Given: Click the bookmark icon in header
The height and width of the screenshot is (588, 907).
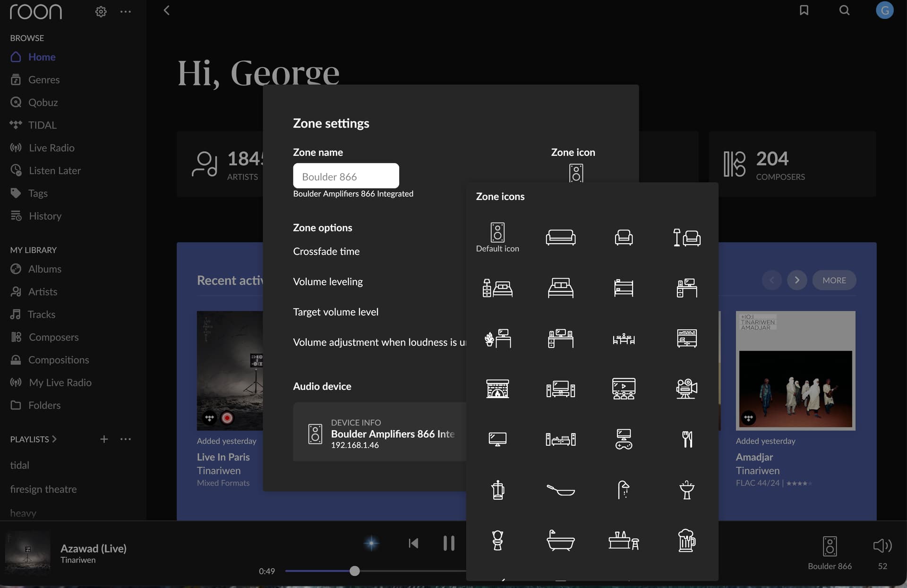Looking at the screenshot, I should tap(804, 10).
